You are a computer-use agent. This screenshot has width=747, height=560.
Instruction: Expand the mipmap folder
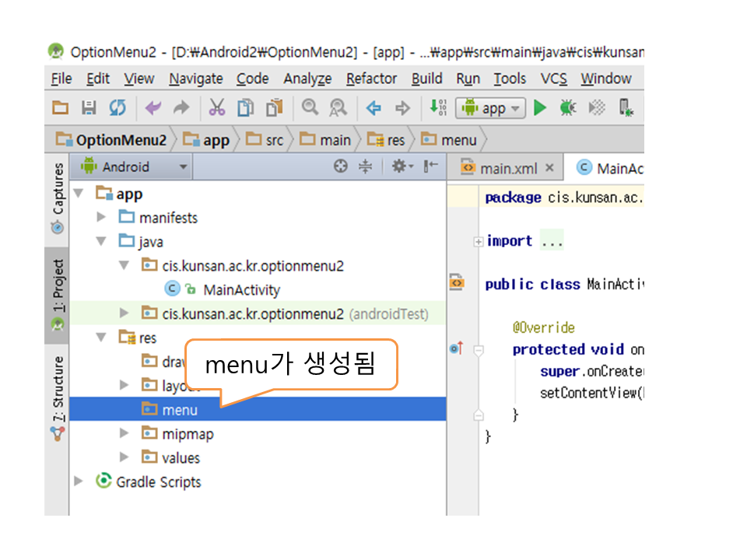pos(124,434)
